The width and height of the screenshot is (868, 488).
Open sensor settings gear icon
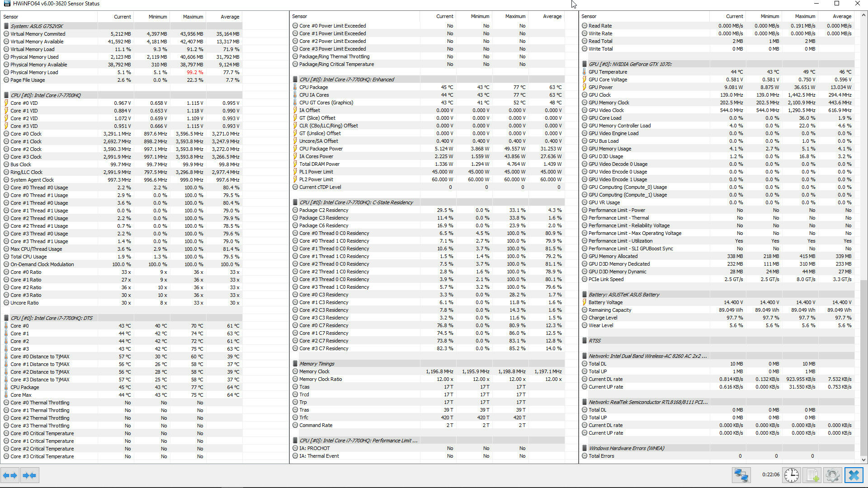tap(833, 475)
